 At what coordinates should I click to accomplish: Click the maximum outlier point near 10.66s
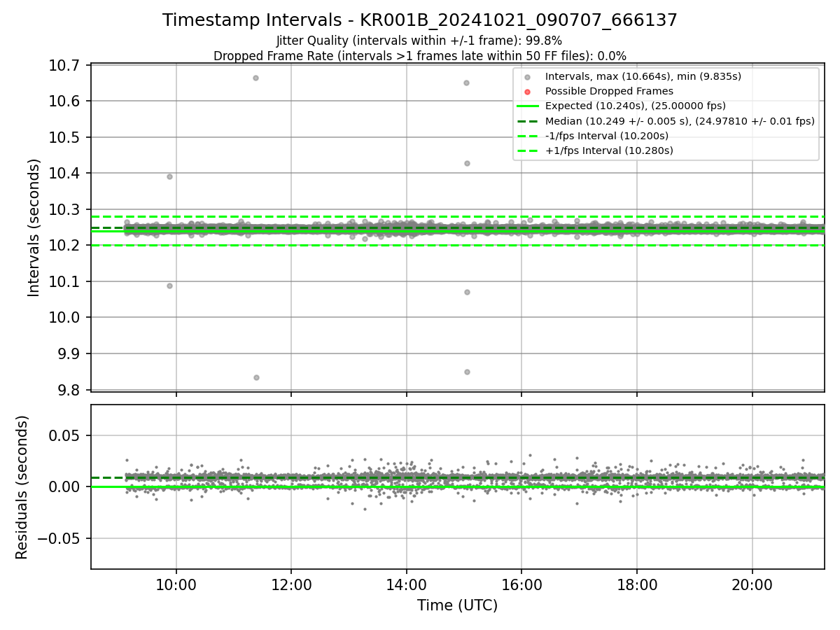click(x=255, y=78)
